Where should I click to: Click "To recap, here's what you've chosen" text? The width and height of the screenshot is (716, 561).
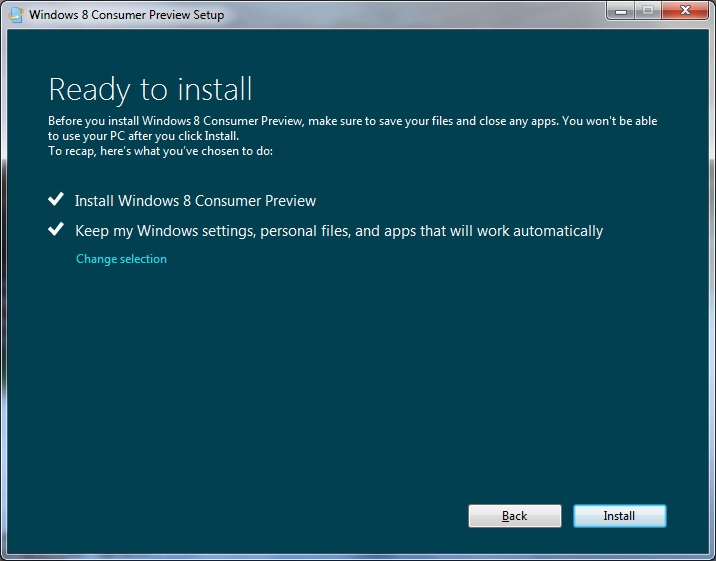pyautogui.click(x=160, y=151)
